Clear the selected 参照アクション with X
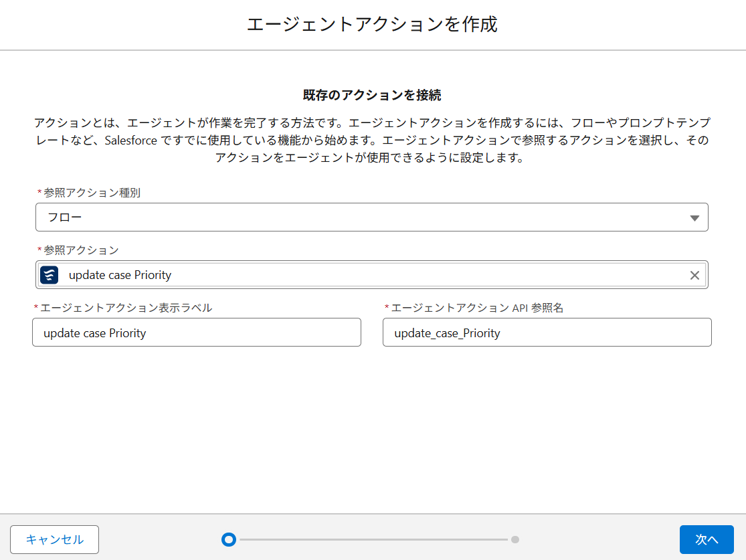 [694, 275]
